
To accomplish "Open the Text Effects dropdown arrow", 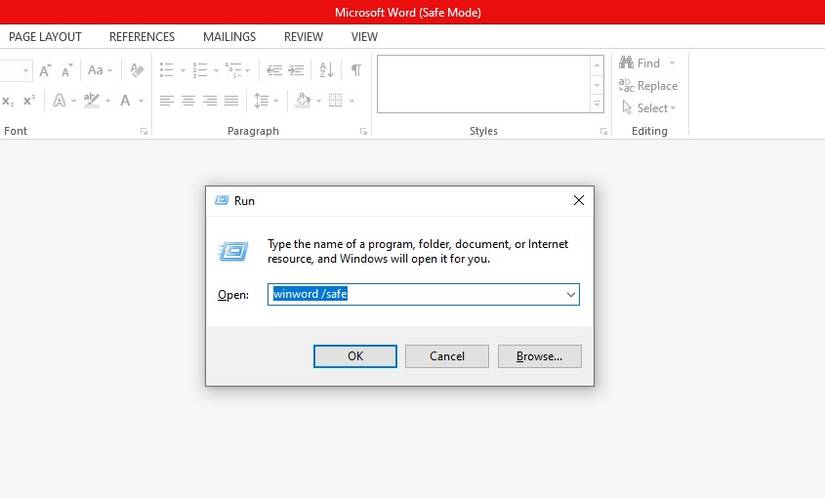I will 74,100.
